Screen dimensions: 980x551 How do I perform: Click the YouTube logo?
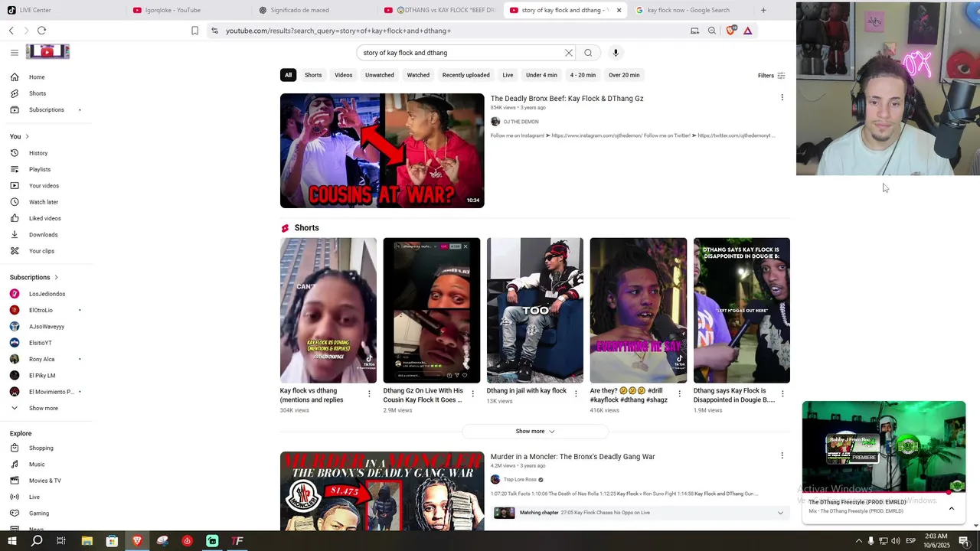[x=47, y=52]
